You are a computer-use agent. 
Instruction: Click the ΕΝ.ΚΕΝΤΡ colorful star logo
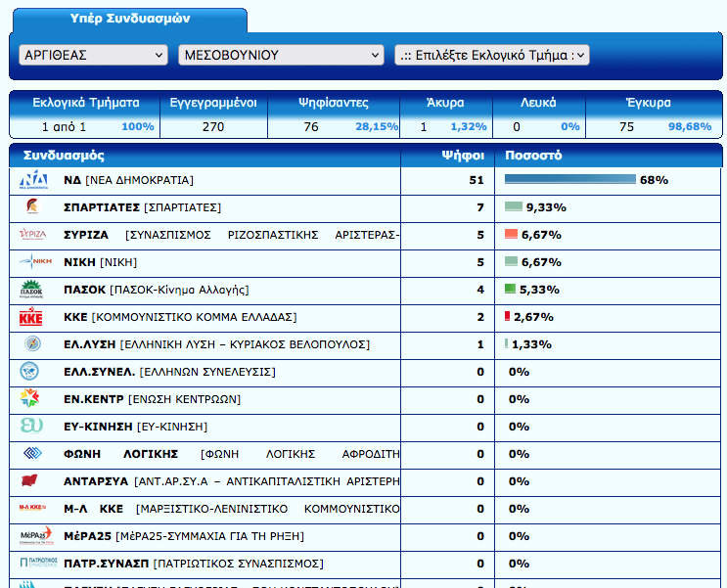click(32, 399)
